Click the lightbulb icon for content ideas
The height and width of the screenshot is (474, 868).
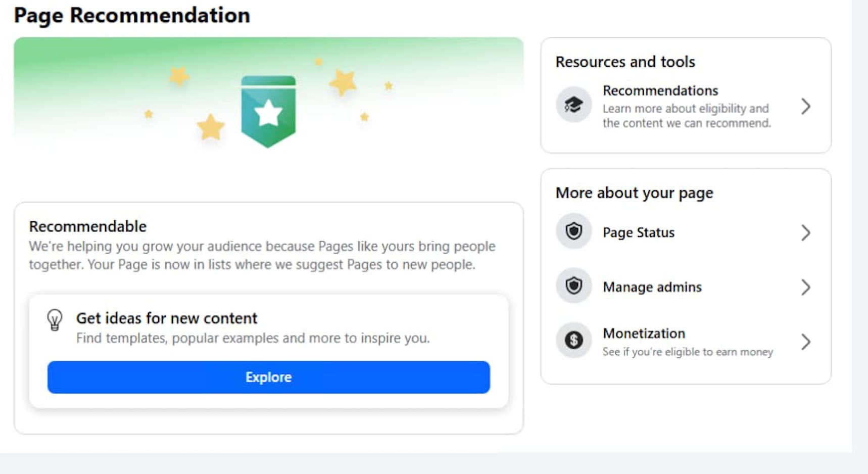coord(55,320)
